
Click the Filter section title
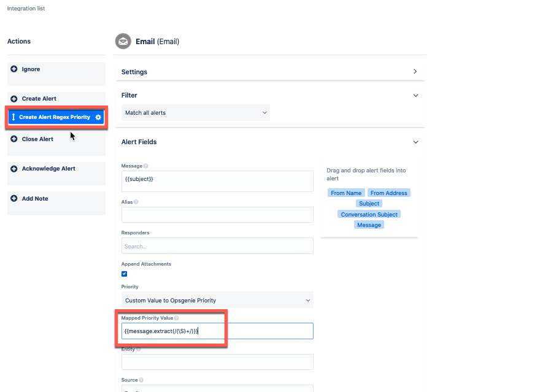tap(129, 95)
